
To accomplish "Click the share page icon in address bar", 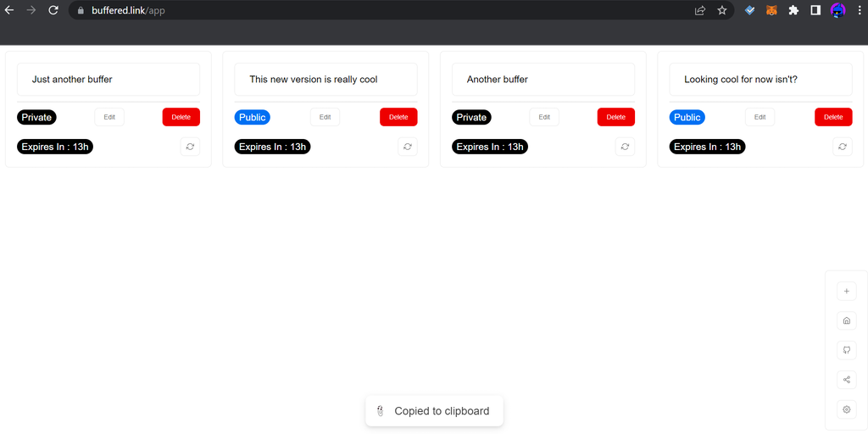I will [700, 10].
